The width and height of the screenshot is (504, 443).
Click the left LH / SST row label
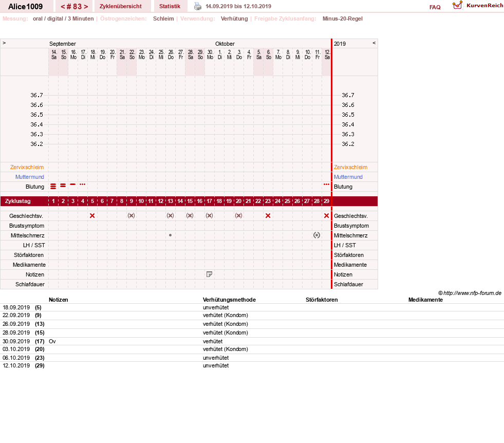(x=34, y=245)
